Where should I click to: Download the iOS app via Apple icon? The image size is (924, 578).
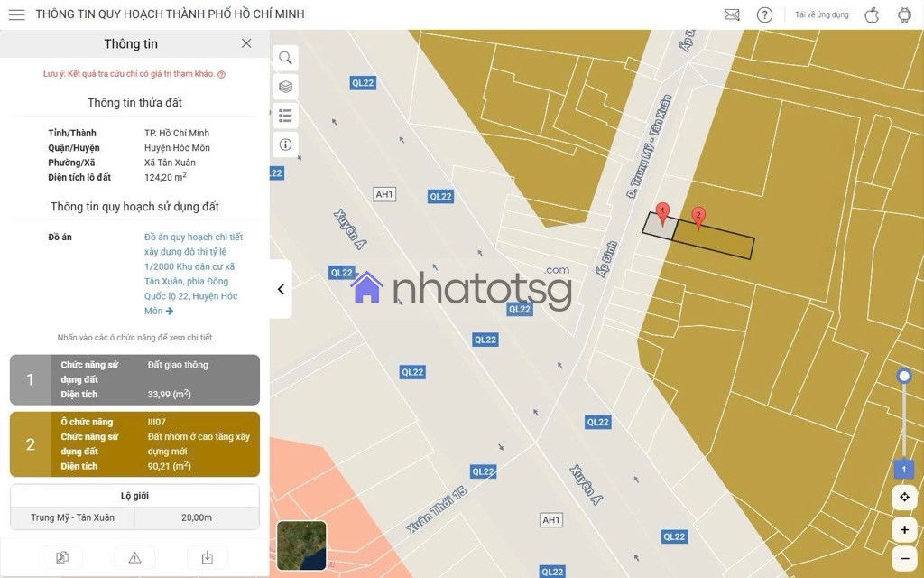click(872, 14)
